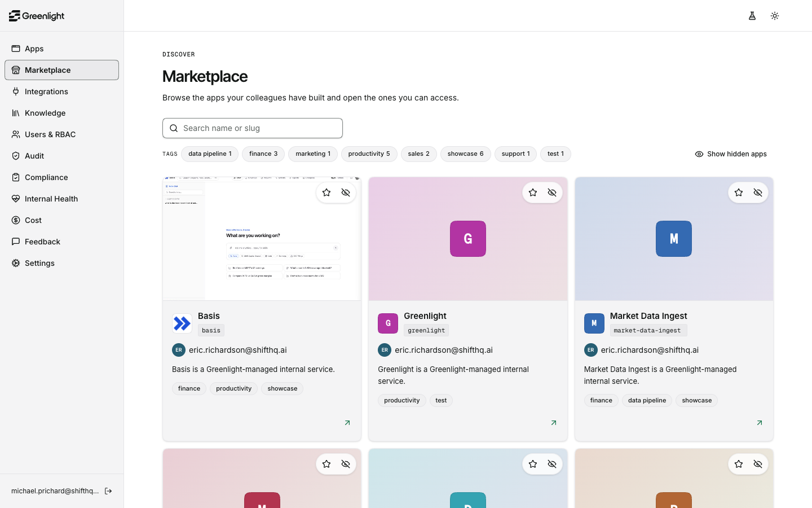The height and width of the screenshot is (508, 812).
Task: Click the Basis double-chevron app icon
Action: (x=182, y=323)
